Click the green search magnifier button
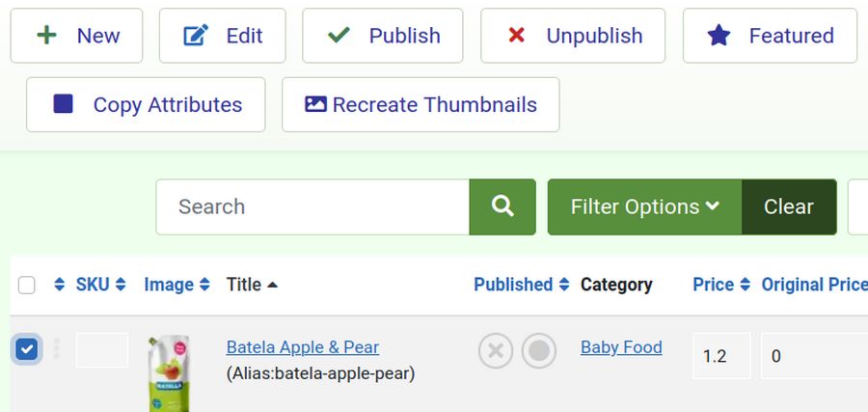Viewport: 868px width, 412px height. (x=502, y=206)
